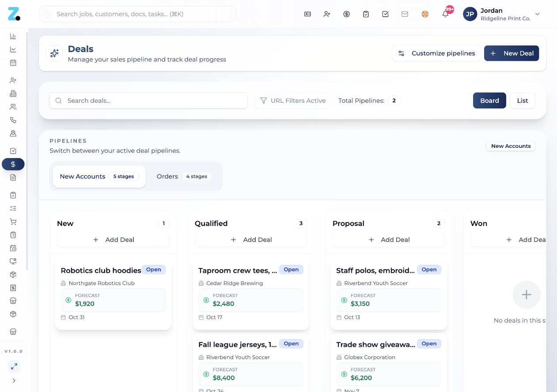Switch to Board view
Viewport: 557px width, 392px height.
(x=489, y=101)
